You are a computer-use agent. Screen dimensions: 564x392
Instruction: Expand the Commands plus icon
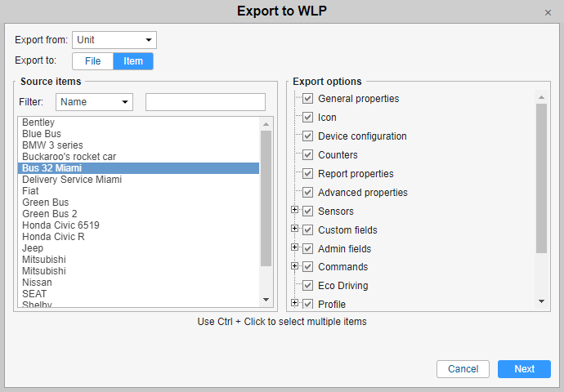click(x=294, y=266)
